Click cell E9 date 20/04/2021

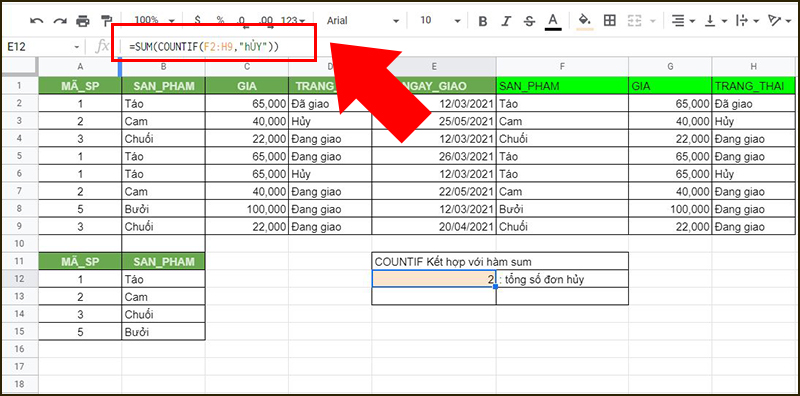point(434,226)
